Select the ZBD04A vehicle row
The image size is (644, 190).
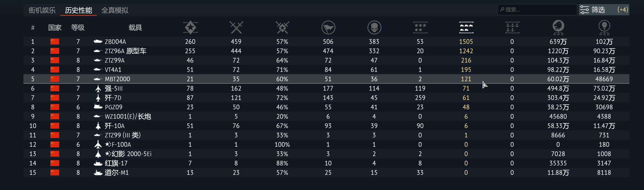[115, 42]
